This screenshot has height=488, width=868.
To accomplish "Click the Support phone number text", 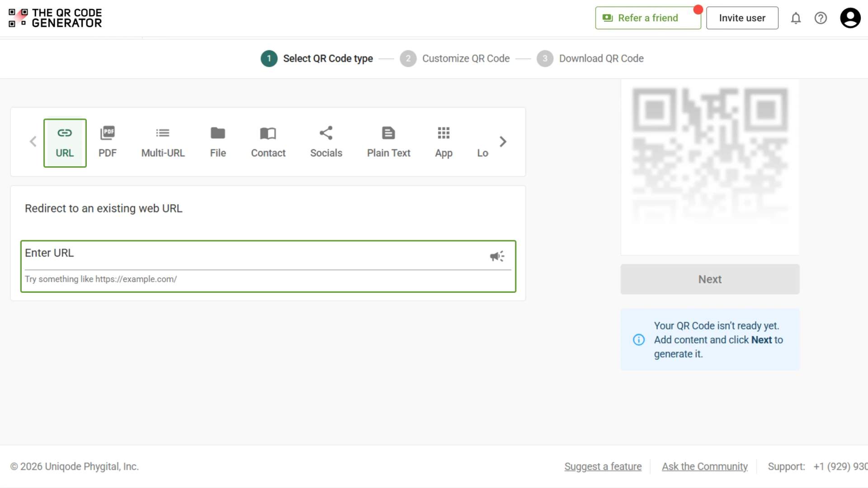I will tap(840, 467).
